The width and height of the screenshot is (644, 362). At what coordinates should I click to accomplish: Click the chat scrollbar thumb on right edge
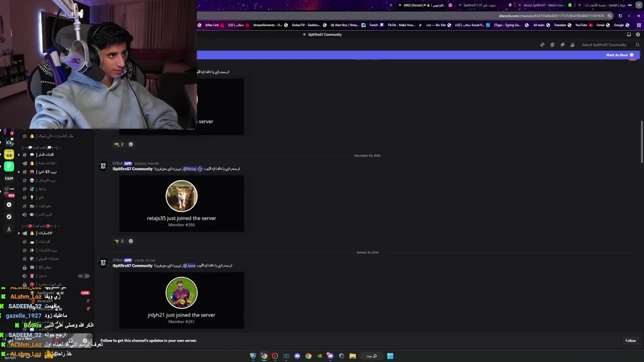642,141
